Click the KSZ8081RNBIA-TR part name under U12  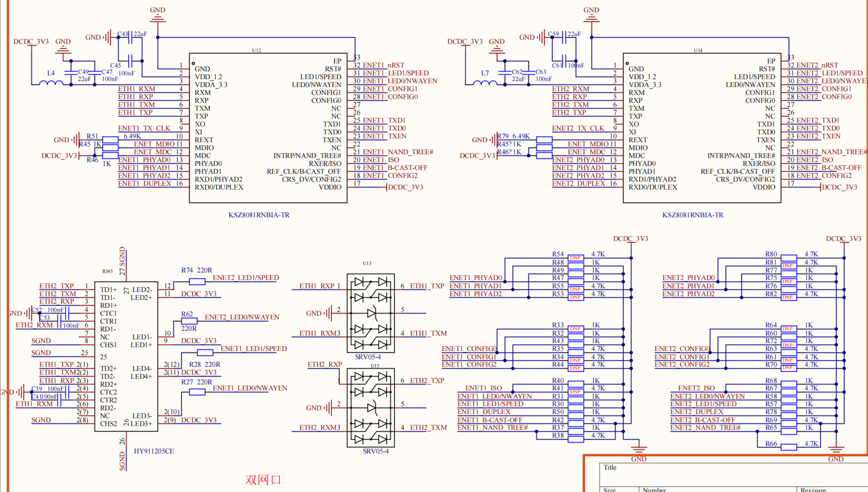tap(259, 215)
